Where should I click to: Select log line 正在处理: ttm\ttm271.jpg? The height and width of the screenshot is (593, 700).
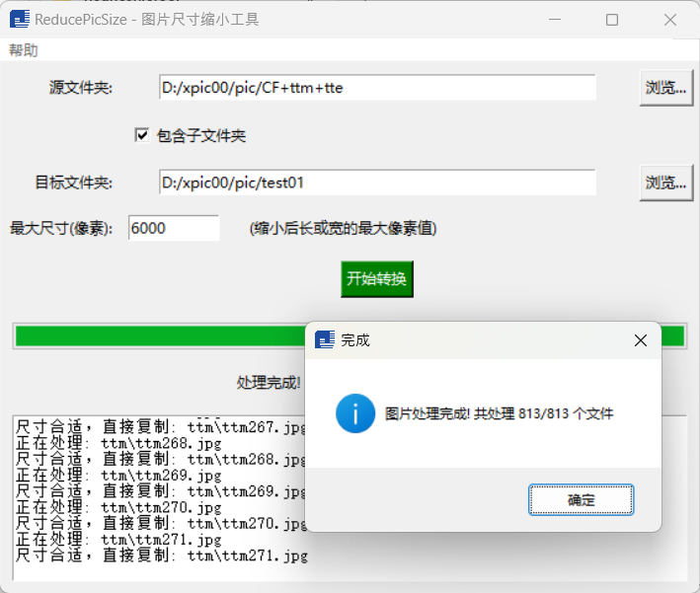click(x=118, y=540)
